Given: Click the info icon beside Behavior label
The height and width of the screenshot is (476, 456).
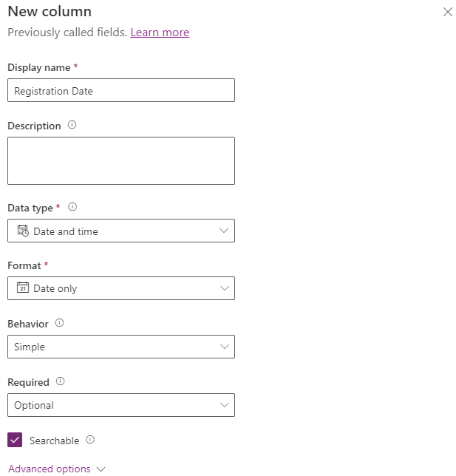Looking at the screenshot, I should [x=59, y=323].
